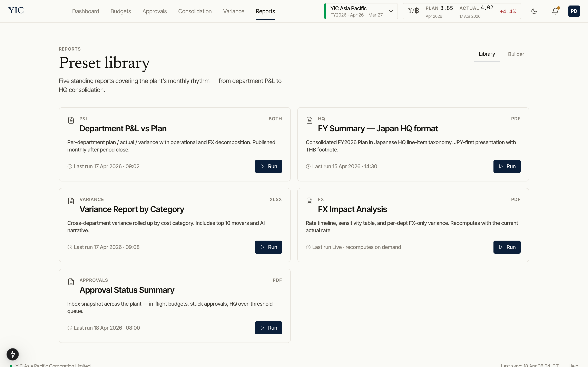The width and height of the screenshot is (588, 367).
Task: Click the document icon on FY Summary card
Action: [x=309, y=120]
